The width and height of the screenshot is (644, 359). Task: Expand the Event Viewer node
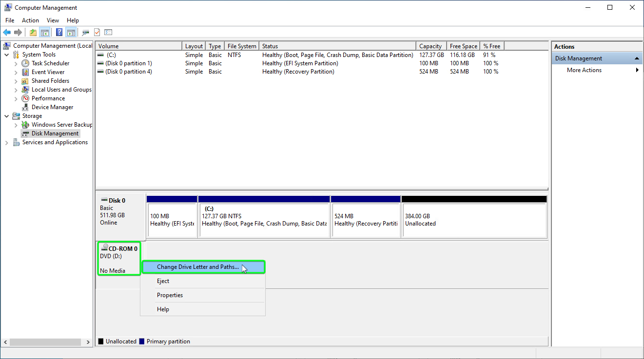point(16,72)
